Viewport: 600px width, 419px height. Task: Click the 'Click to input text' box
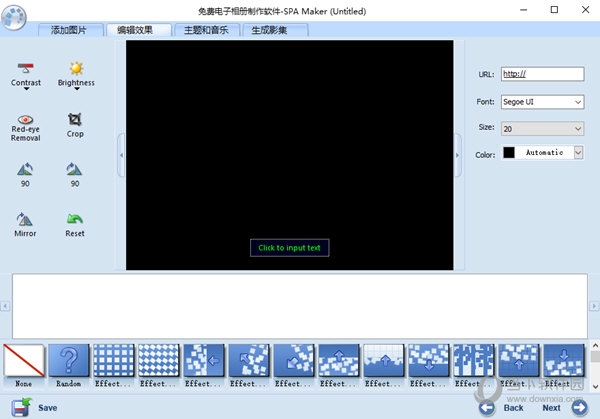[x=289, y=248]
